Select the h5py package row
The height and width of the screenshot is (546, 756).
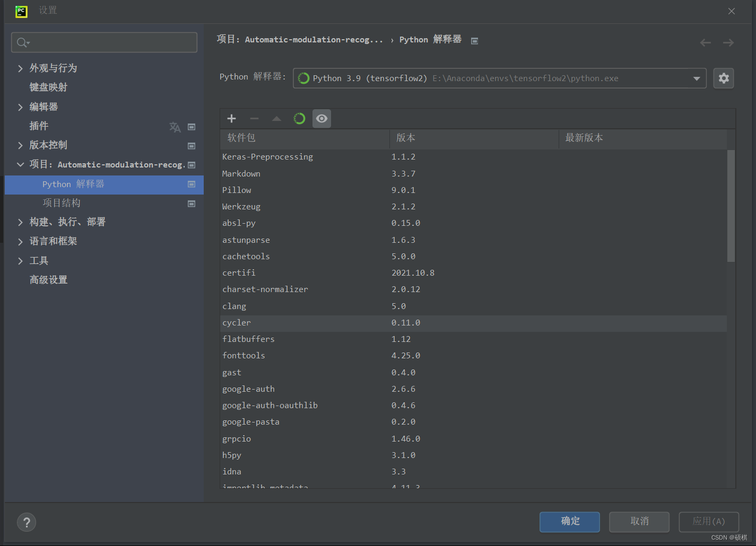[x=474, y=455]
